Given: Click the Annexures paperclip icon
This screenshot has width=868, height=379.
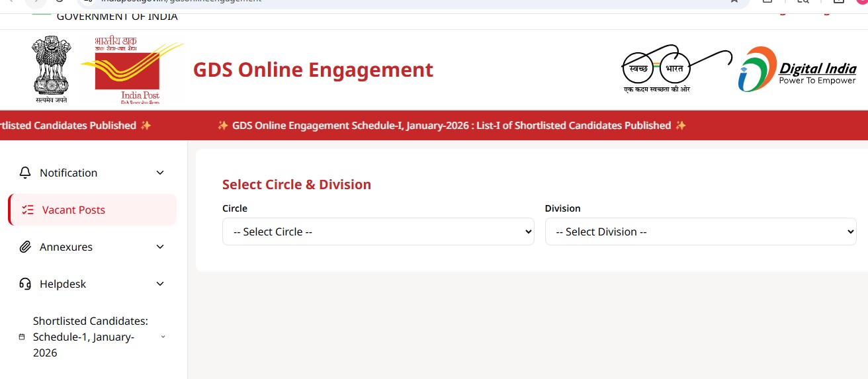Looking at the screenshot, I should coord(25,247).
